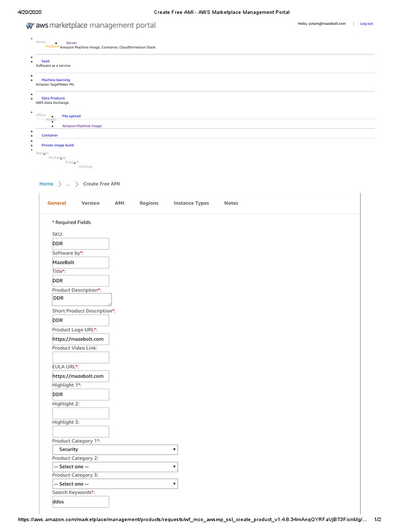399x532 pixels.
Task: Click the Private image build link
Action: click(58, 145)
